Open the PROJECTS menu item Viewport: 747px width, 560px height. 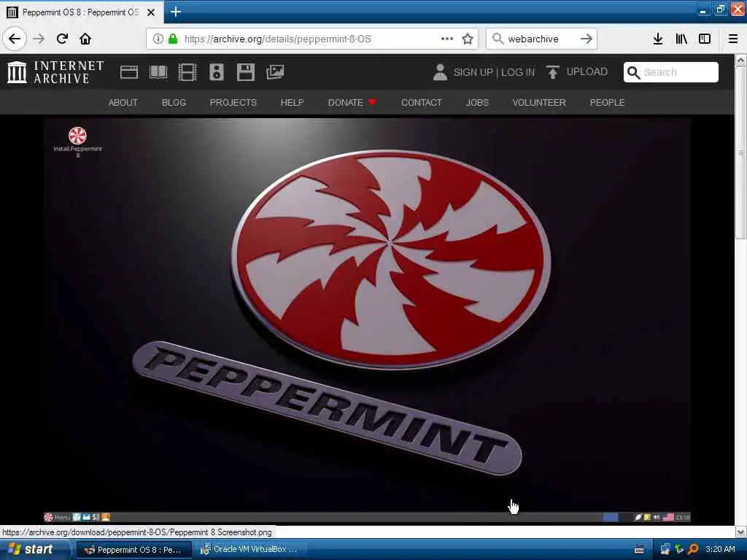[233, 102]
